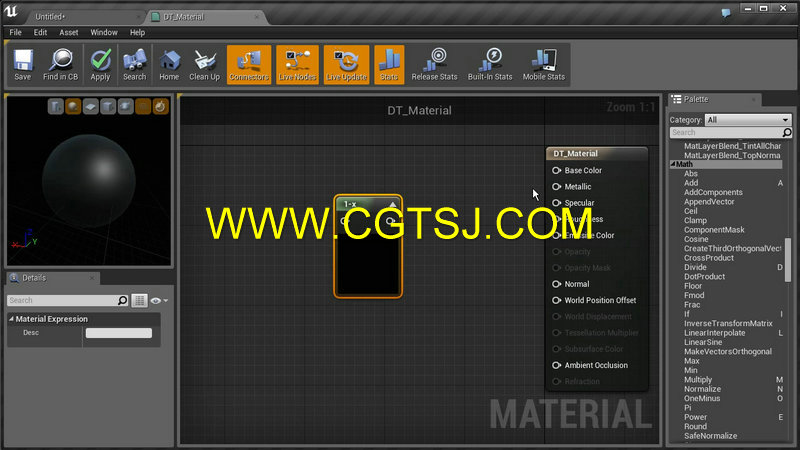Run Clean Up on the graph
This screenshot has width=800, height=450.
point(204,64)
